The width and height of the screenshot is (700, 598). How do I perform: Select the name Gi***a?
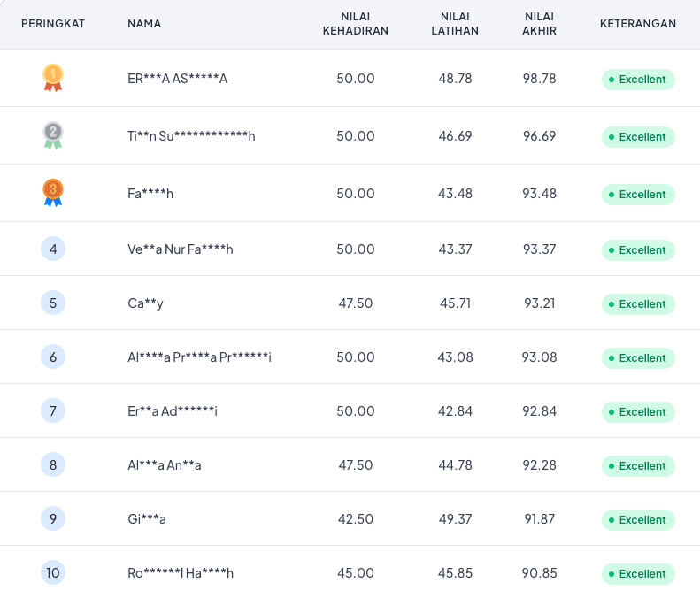click(147, 519)
